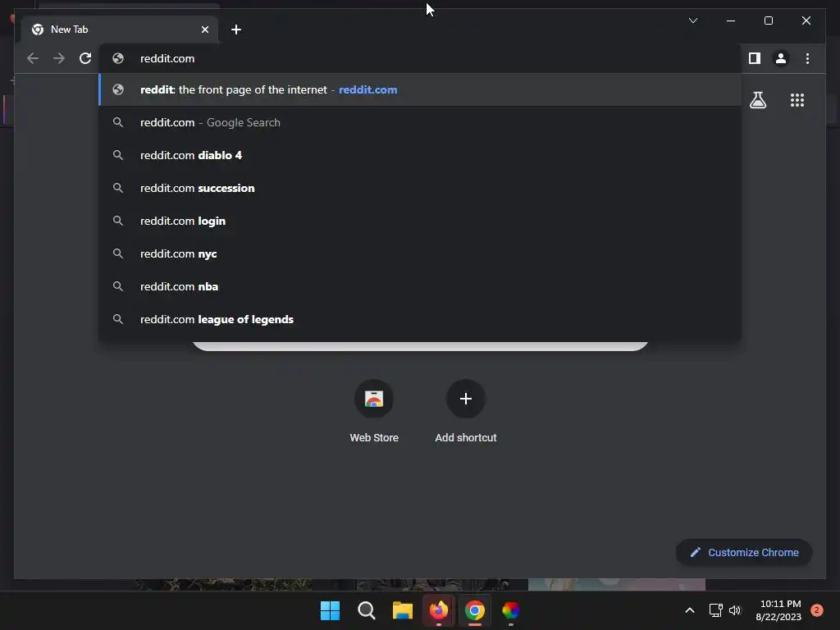Open File Explorer from taskbar

(402, 610)
